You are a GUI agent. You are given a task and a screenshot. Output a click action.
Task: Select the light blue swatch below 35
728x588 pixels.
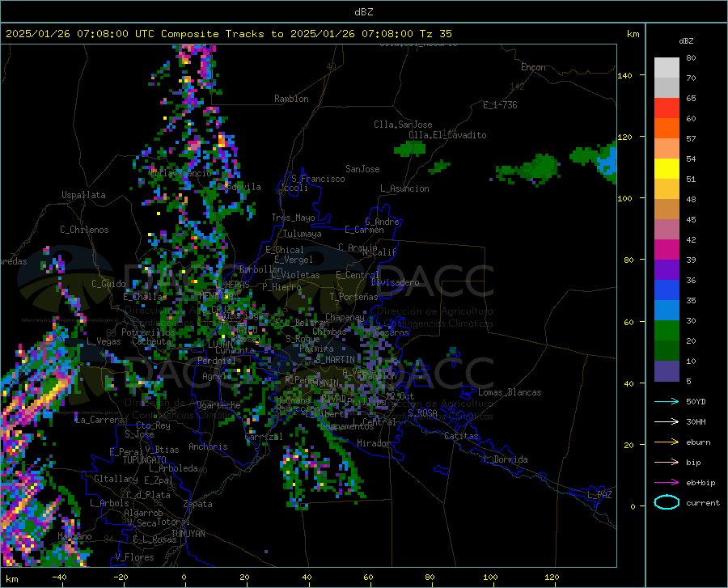pyautogui.click(x=667, y=311)
